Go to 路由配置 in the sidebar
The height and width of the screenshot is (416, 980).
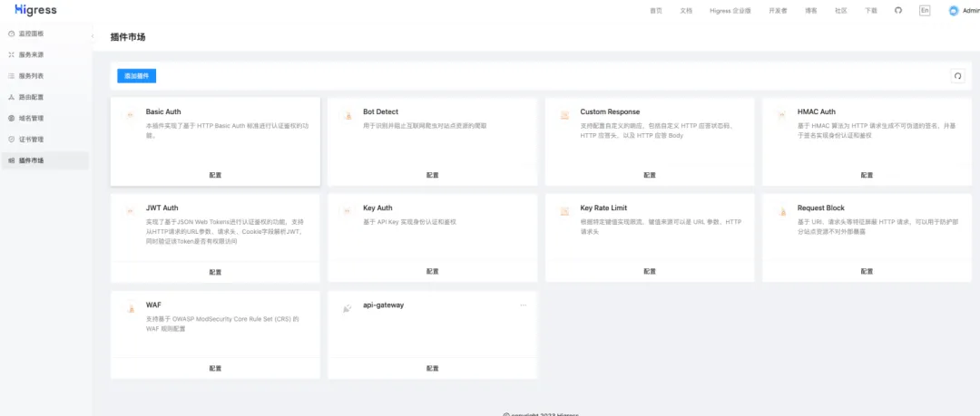tap(31, 97)
